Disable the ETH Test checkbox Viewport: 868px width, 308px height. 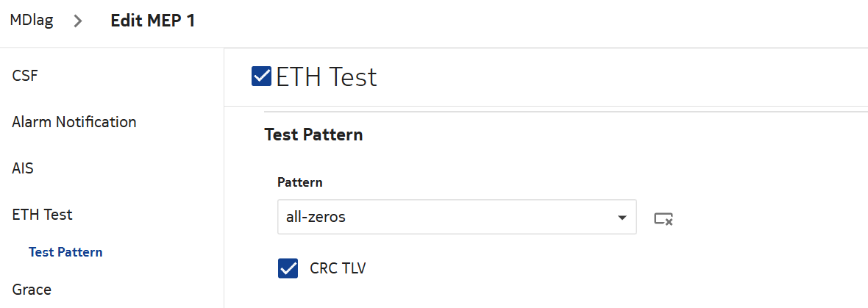coord(261,76)
